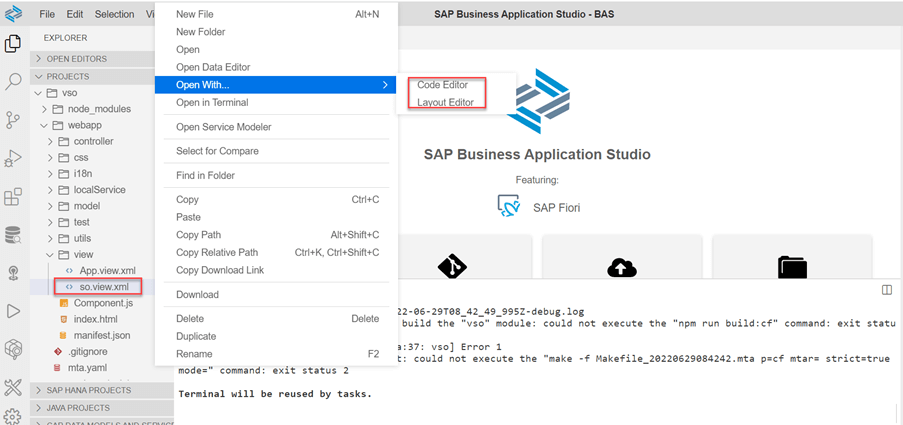Collapse the view folder
This screenshot has width=903, height=425.
[50, 254]
